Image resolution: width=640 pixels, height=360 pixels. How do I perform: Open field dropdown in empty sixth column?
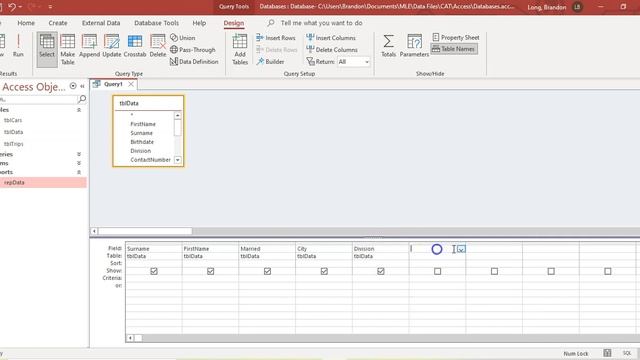point(461,249)
